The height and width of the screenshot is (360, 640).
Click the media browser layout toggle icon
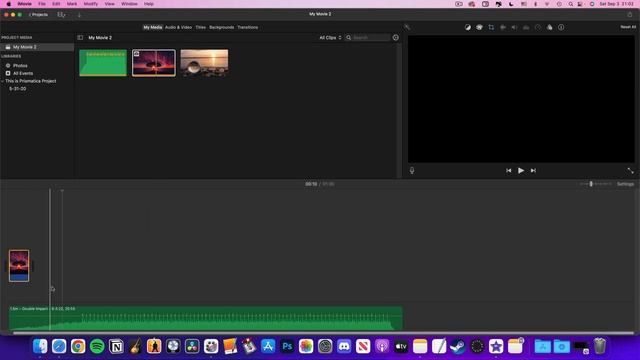(x=62, y=15)
